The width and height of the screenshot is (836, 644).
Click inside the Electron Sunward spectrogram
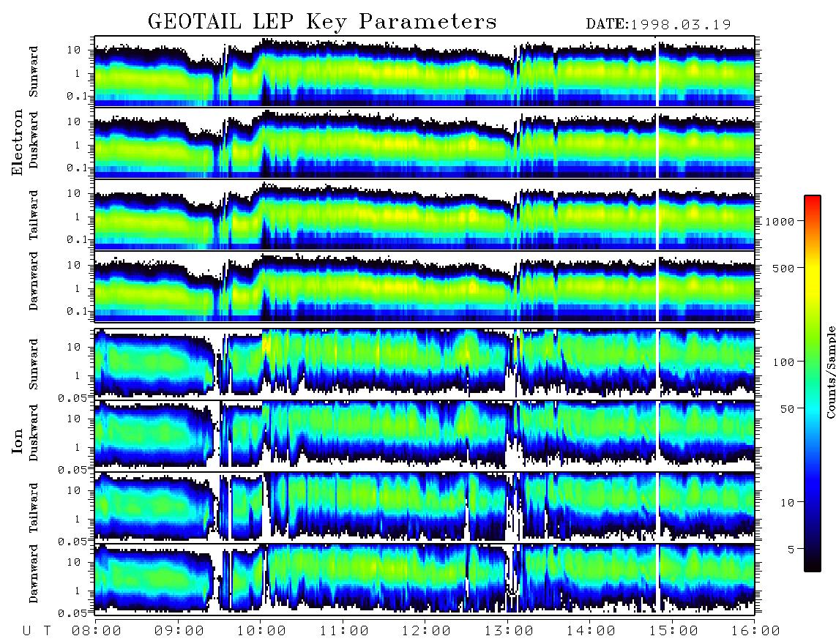click(x=425, y=71)
